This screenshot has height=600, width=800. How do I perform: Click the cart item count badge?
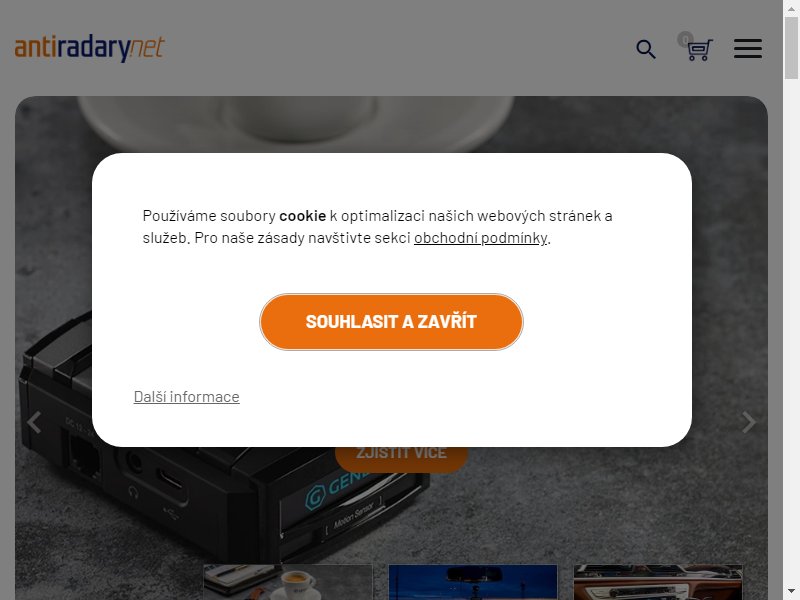click(x=685, y=39)
